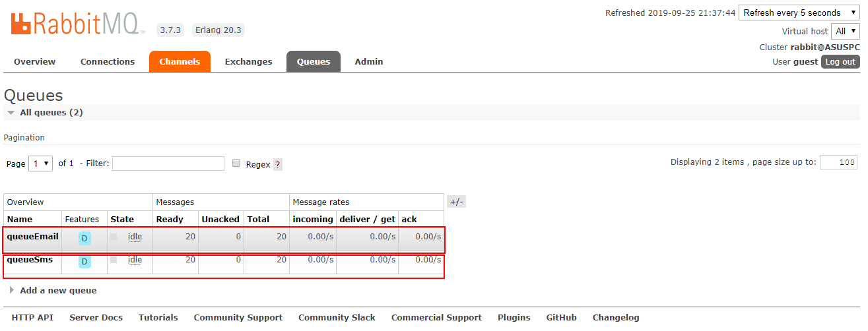Visit the Community Support link
Screen dimensions: 868x331
click(x=238, y=318)
